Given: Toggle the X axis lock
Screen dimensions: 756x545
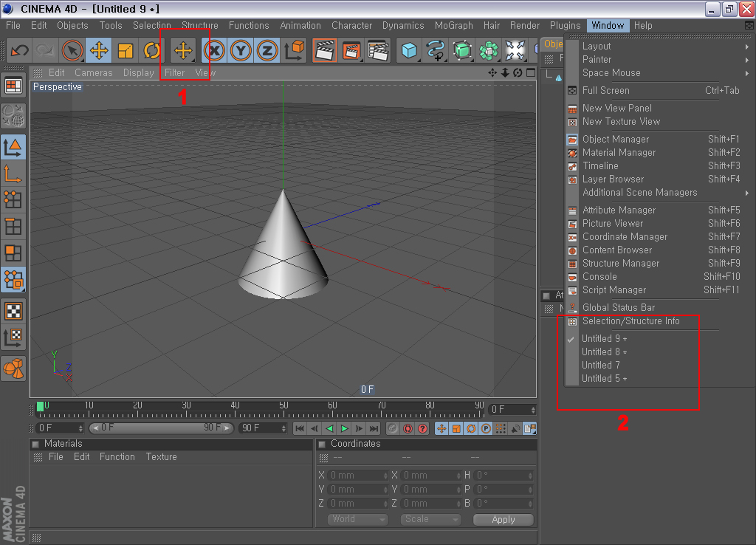Looking at the screenshot, I should [215, 50].
